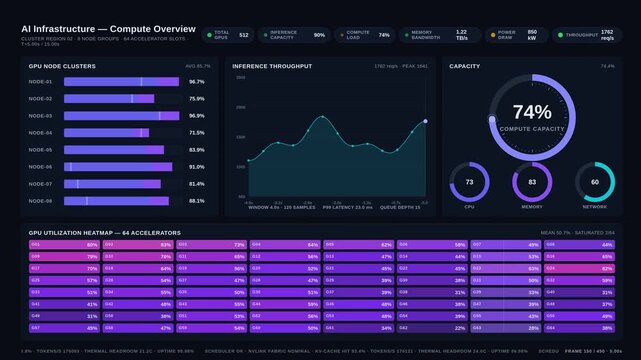Click heatmap cell G02 at 83%
The image size is (641, 360).
tap(138, 245)
